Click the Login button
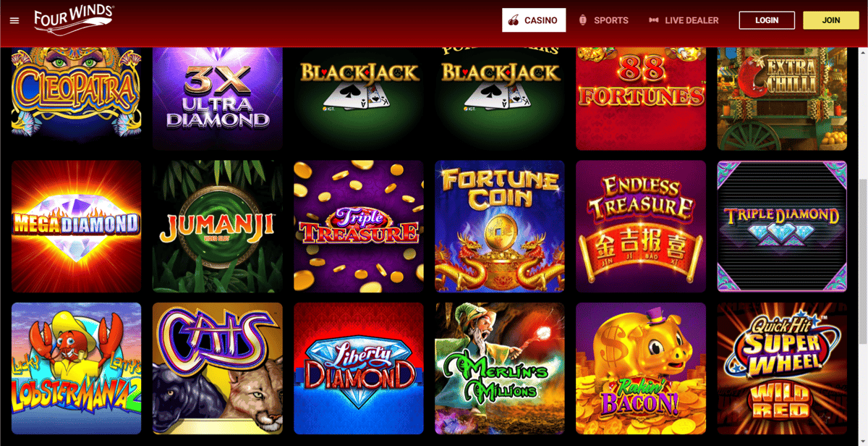The height and width of the screenshot is (446, 868). pos(767,20)
